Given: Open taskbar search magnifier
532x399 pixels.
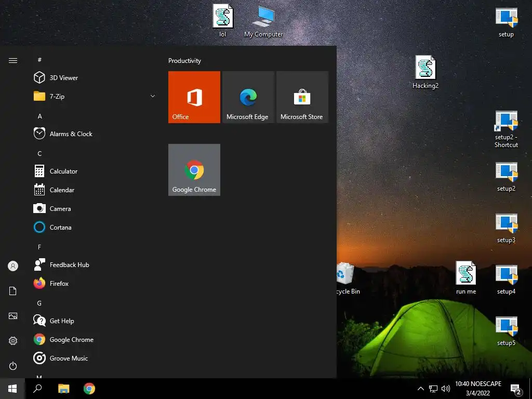Looking at the screenshot, I should click(37, 389).
